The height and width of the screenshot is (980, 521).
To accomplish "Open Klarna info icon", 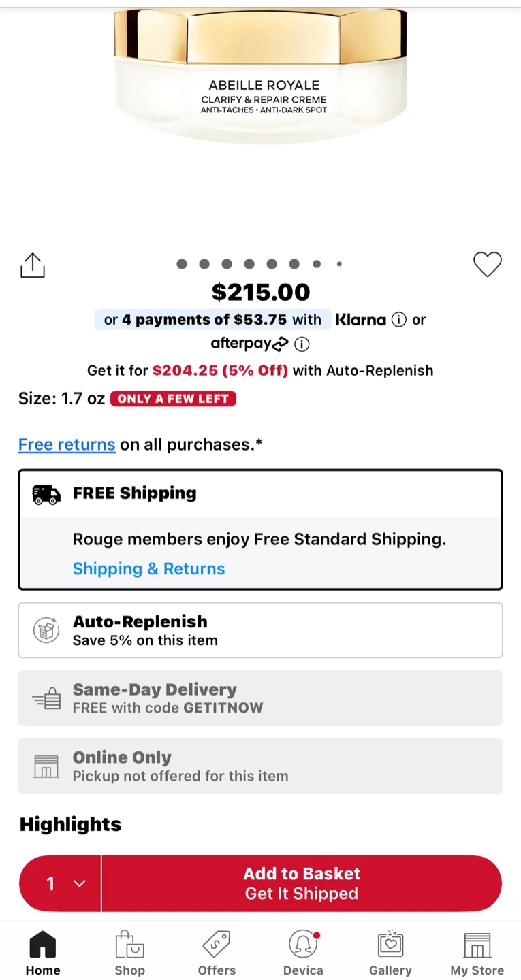I will pyautogui.click(x=399, y=320).
